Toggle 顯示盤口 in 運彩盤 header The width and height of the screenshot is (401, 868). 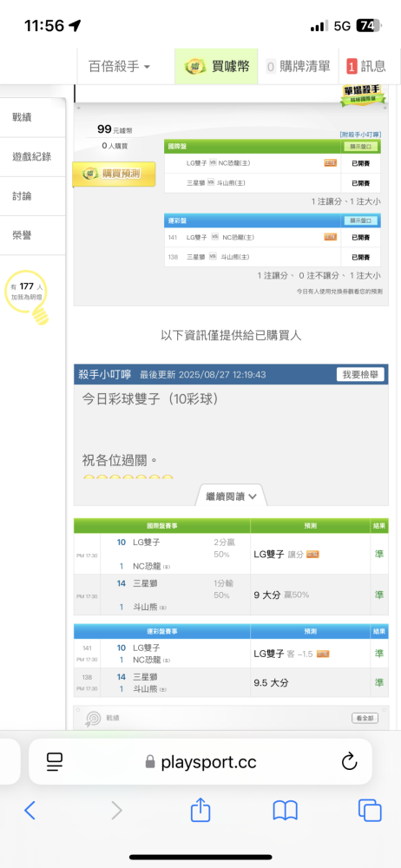(x=360, y=220)
